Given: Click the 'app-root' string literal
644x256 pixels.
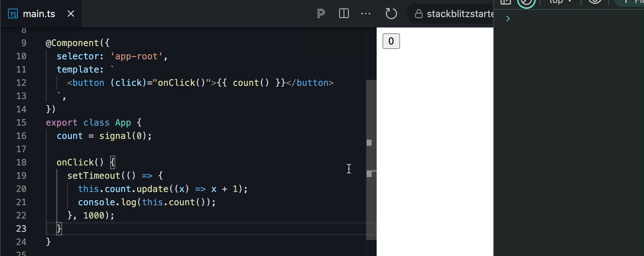Looking at the screenshot, I should (136, 56).
